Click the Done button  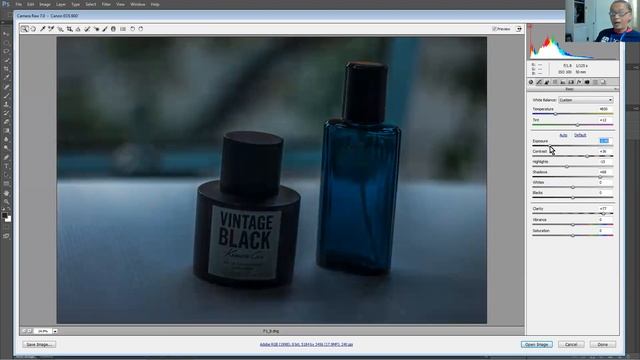click(x=602, y=344)
